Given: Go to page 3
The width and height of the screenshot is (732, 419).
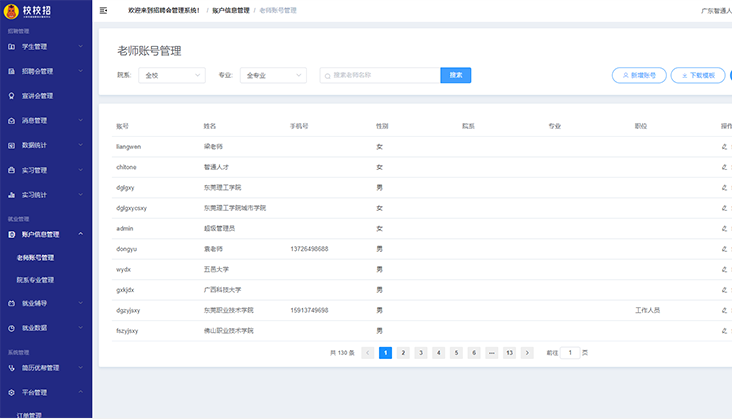Looking at the screenshot, I should pos(421,353).
